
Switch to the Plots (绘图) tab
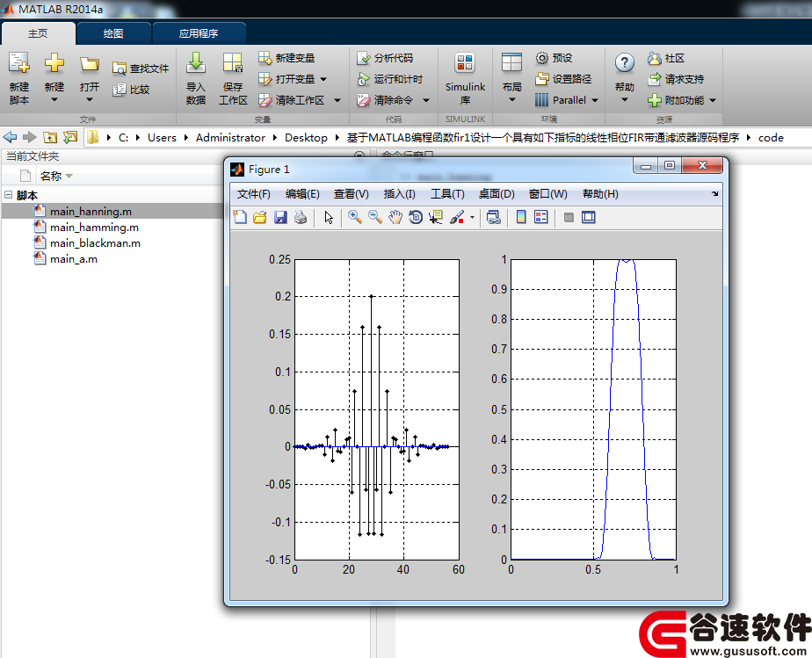click(x=113, y=33)
